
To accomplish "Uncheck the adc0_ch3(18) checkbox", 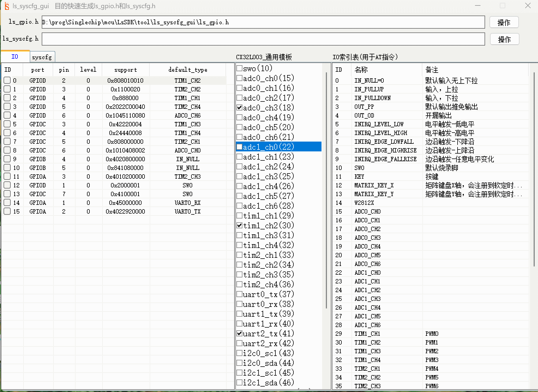I will [239, 107].
